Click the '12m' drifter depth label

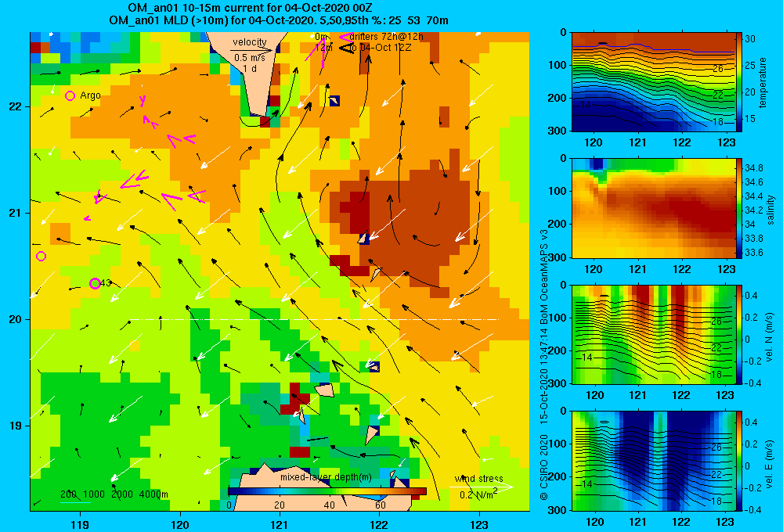point(323,48)
